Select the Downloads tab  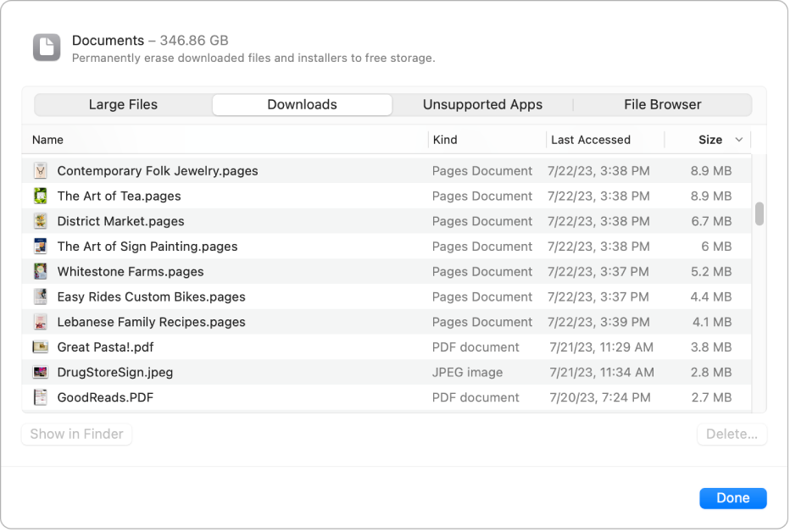pos(302,104)
